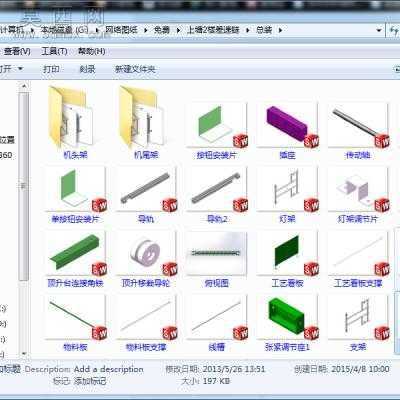Expand breadcrumb arrow after 上墙2线差速链
This screenshot has height=400, width=400.
248,30
